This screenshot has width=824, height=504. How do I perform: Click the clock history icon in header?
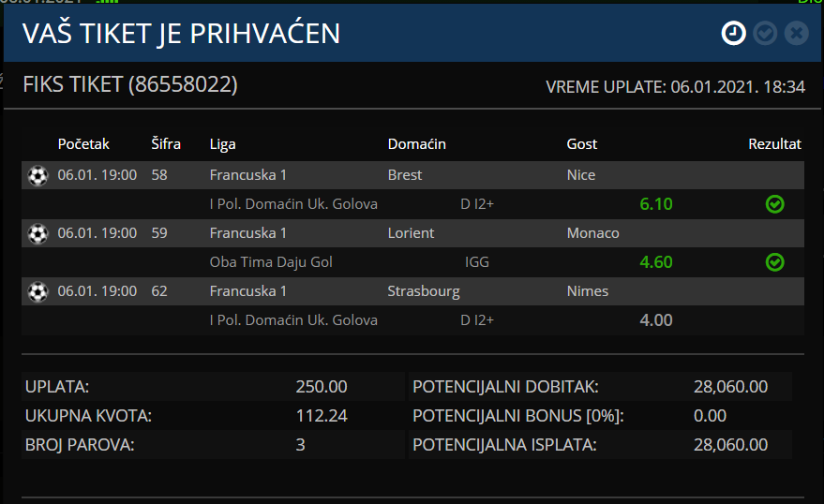point(733,33)
